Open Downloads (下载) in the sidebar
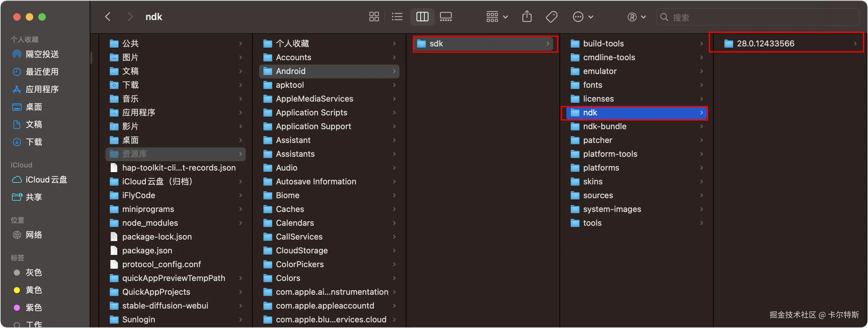 (27, 142)
